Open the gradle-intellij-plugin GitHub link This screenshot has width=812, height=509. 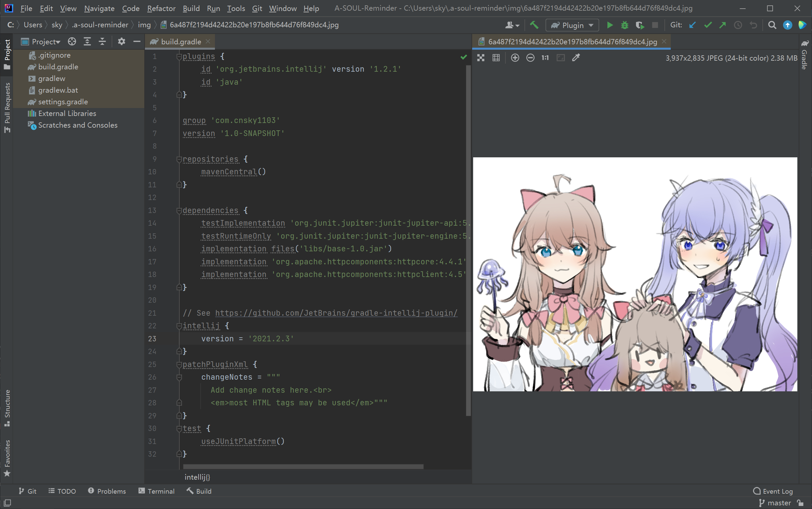click(x=336, y=313)
